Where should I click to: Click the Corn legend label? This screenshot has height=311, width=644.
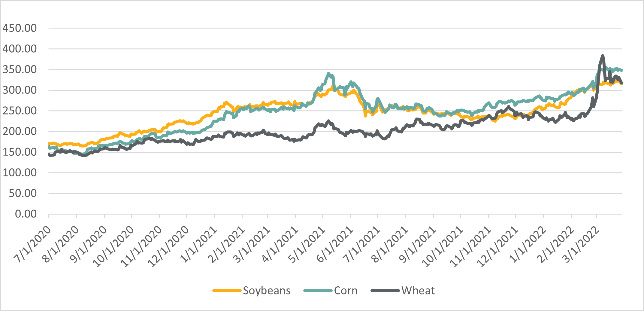click(346, 291)
